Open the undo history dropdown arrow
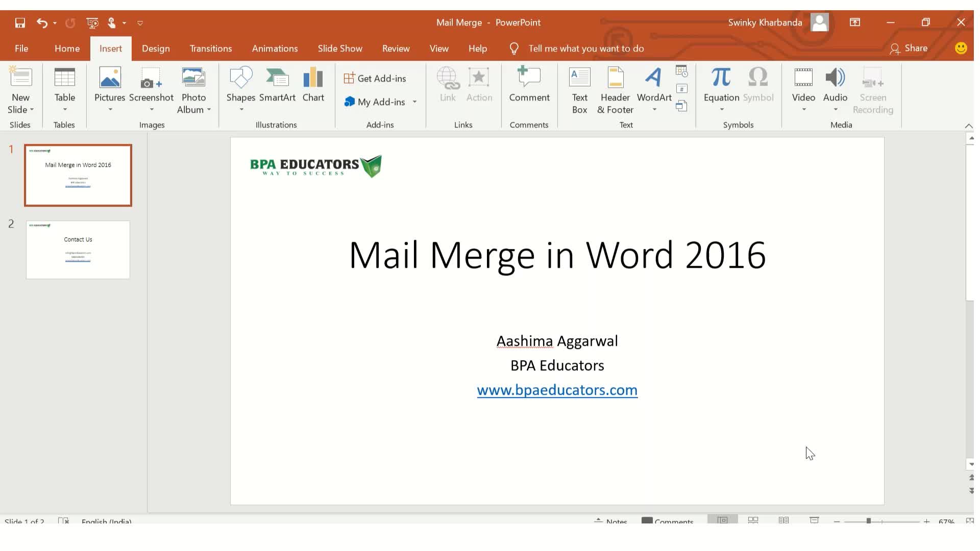Image resolution: width=980 pixels, height=551 pixels. coord(55,23)
